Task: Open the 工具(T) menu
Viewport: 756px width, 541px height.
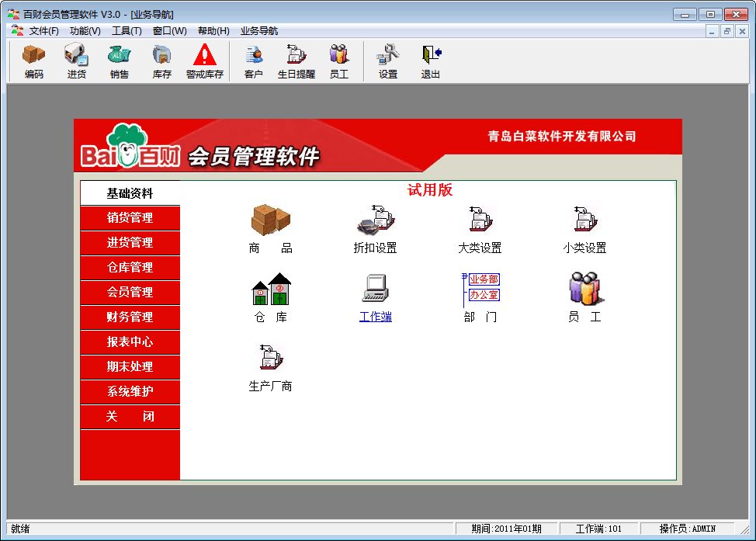Action: pos(127,31)
